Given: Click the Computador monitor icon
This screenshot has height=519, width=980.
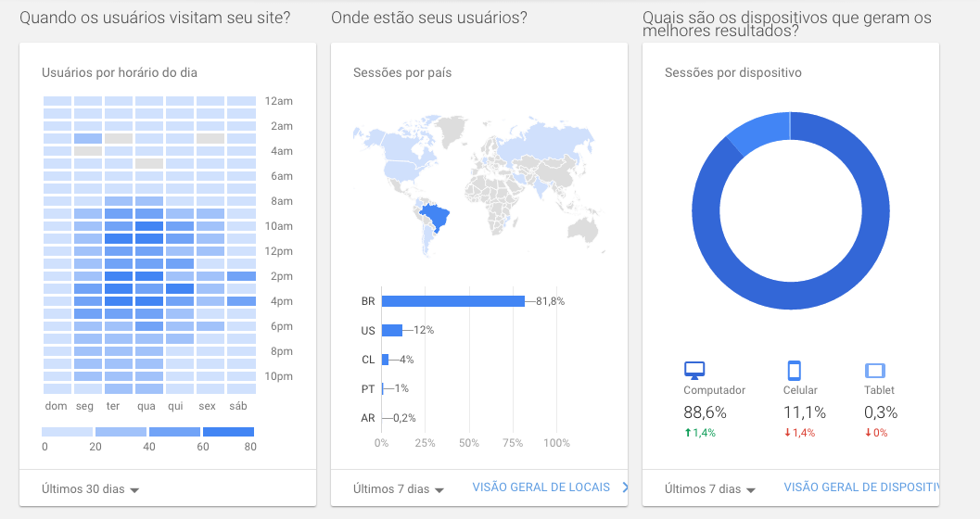Looking at the screenshot, I should (694, 371).
